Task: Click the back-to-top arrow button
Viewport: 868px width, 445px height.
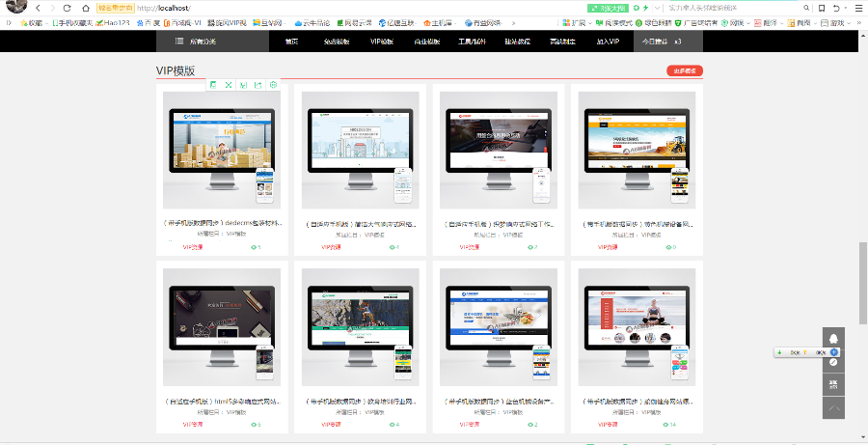Action: pyautogui.click(x=833, y=408)
